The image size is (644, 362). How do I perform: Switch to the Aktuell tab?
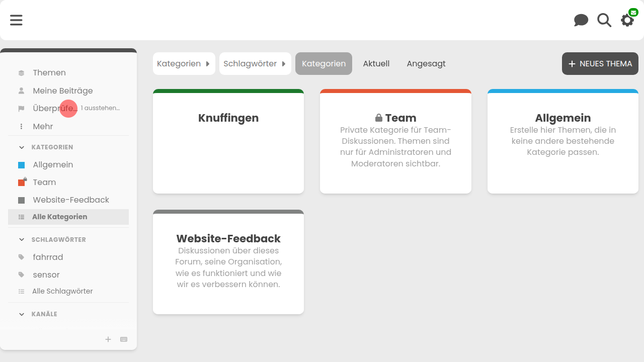pyautogui.click(x=376, y=64)
